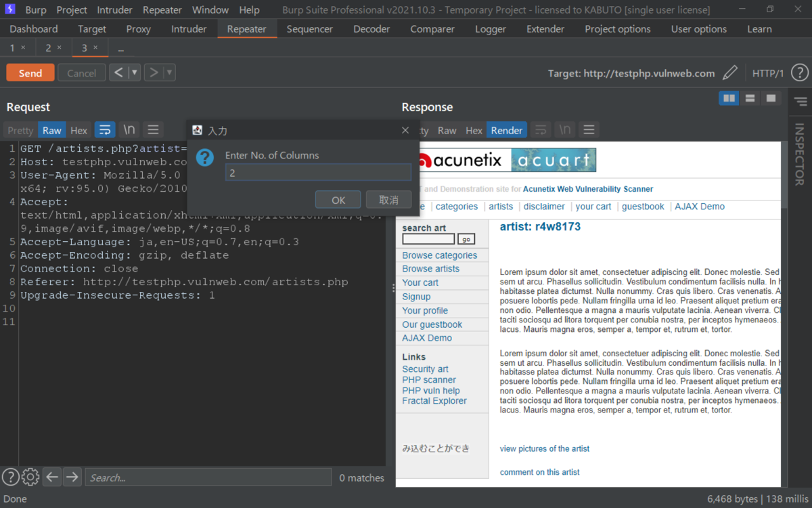Click rendered response vertical scrollbar
This screenshot has width=812, height=508.
[784, 314]
